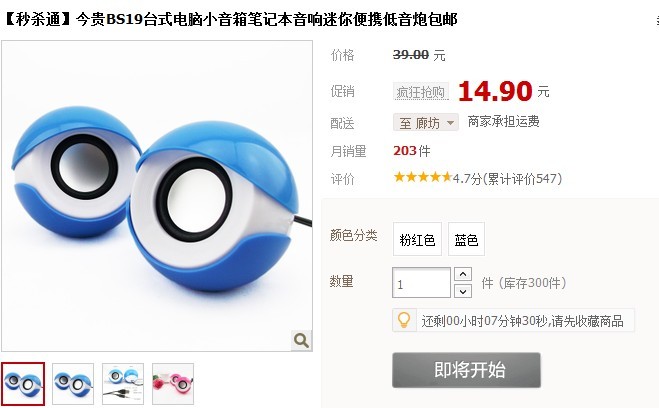Decrease quantity with the down arrow
This screenshot has height=408, width=659.
click(463, 291)
